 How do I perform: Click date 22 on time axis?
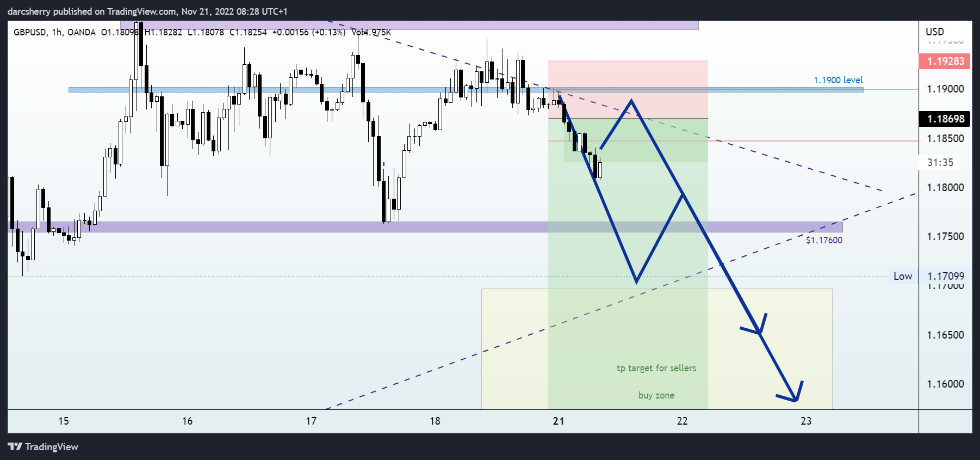coord(682,421)
